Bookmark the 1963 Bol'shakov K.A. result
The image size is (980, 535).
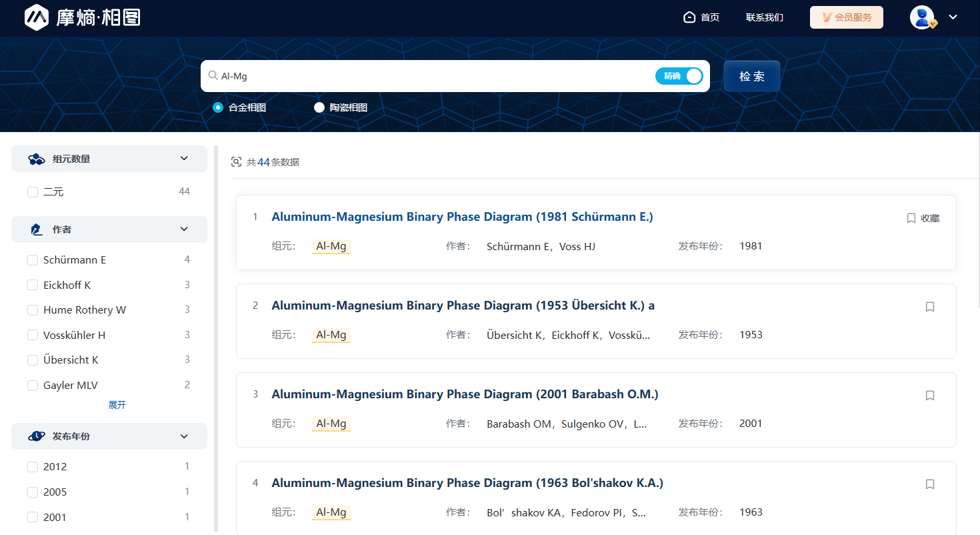930,484
